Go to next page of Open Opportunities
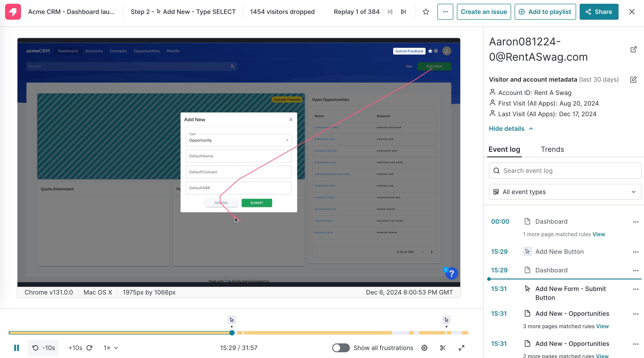This screenshot has height=358, width=644. point(432,252)
